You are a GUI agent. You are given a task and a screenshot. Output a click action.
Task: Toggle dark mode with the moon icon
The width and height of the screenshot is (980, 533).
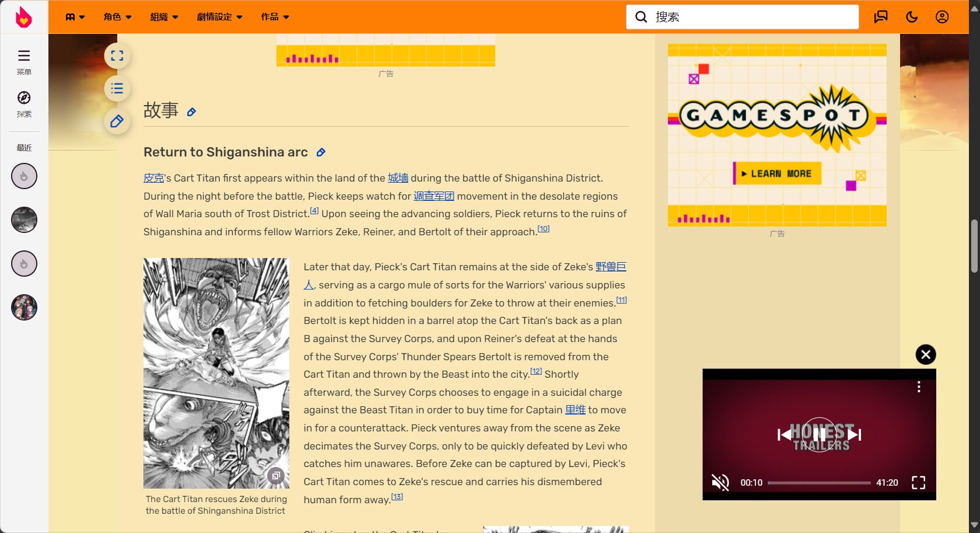pos(912,17)
